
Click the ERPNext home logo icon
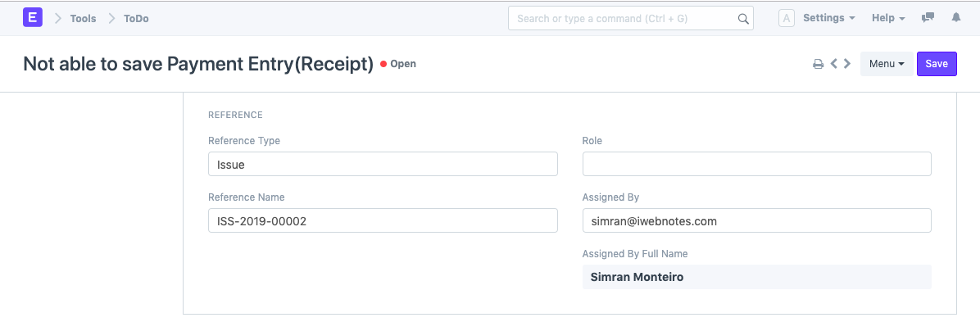click(x=32, y=18)
